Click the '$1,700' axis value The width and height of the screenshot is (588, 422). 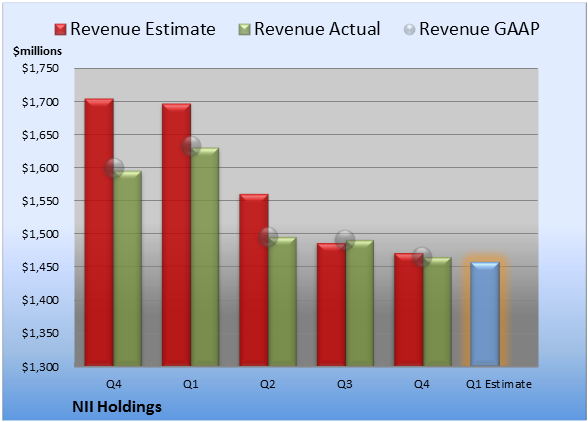(x=40, y=102)
